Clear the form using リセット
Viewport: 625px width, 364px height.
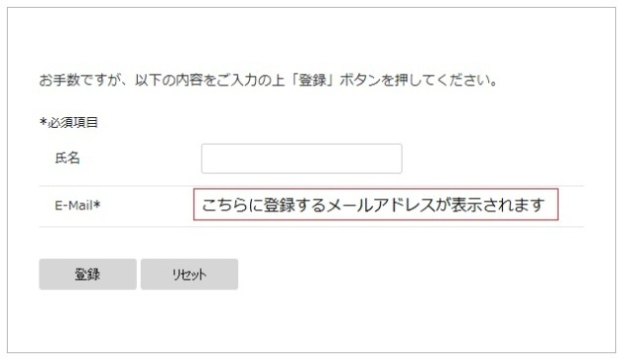[x=189, y=275]
